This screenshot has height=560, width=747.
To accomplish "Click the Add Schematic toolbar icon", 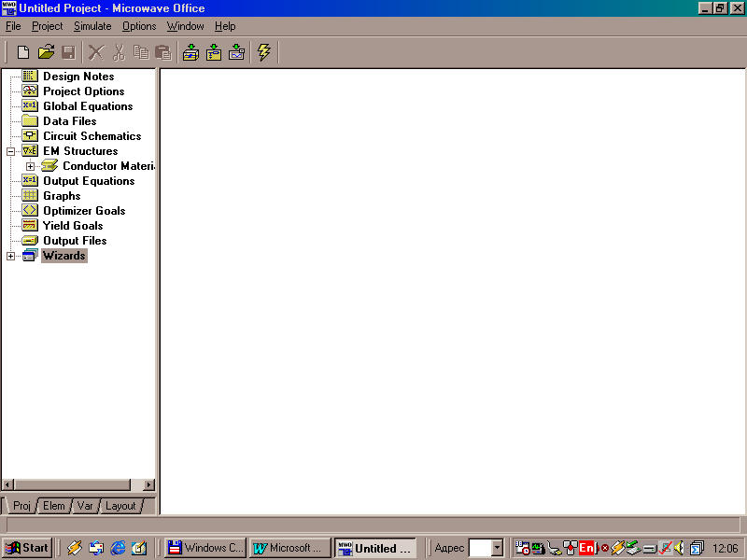I will point(191,52).
